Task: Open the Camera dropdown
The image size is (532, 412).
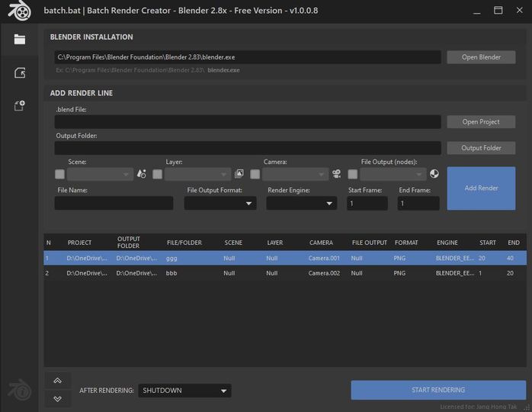Action: [x=295, y=174]
